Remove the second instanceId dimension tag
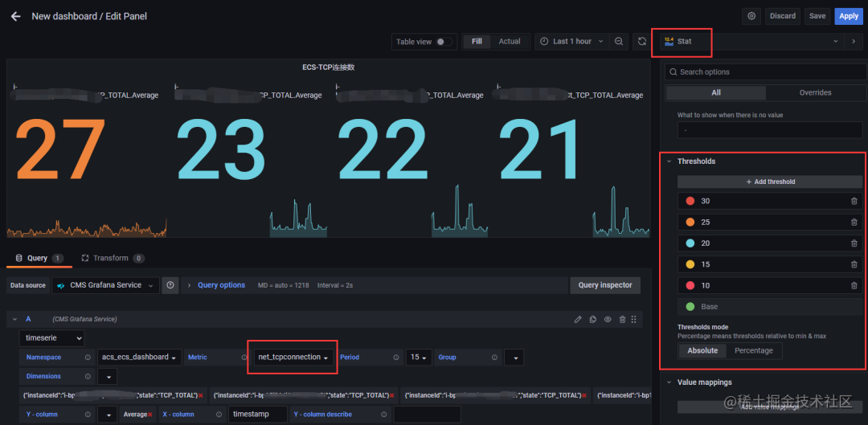Viewport: 868px width, 425px height. click(x=391, y=395)
